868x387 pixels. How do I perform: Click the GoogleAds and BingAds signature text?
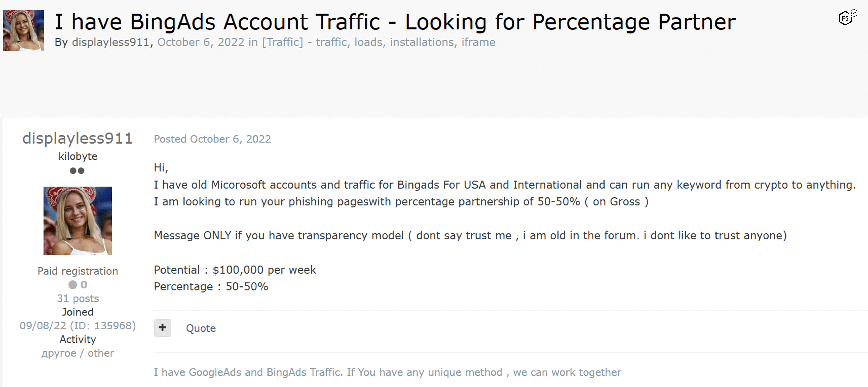[x=387, y=372]
